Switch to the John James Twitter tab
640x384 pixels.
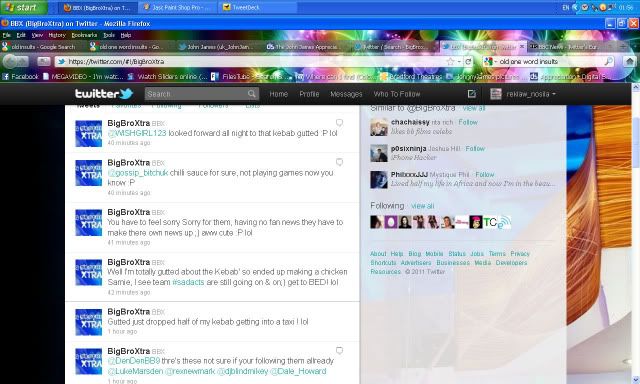[x=216, y=47]
